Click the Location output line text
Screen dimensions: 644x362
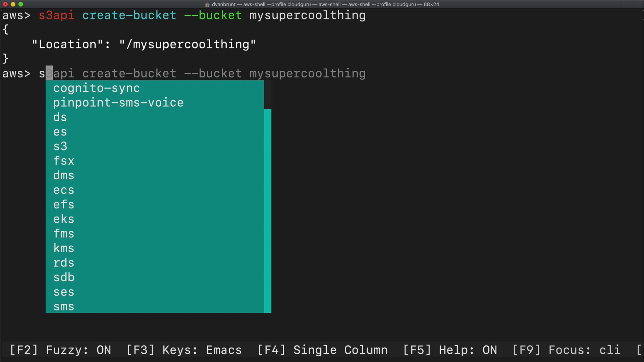point(144,44)
